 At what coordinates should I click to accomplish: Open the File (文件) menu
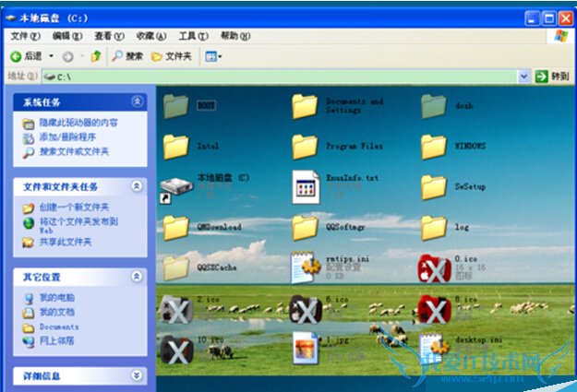[25, 36]
